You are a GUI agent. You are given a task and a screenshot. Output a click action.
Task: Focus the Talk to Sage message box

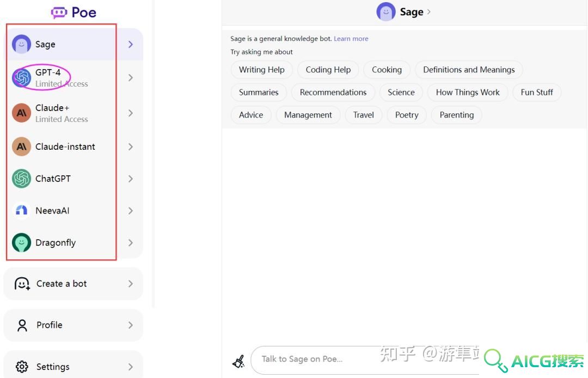coord(364,359)
